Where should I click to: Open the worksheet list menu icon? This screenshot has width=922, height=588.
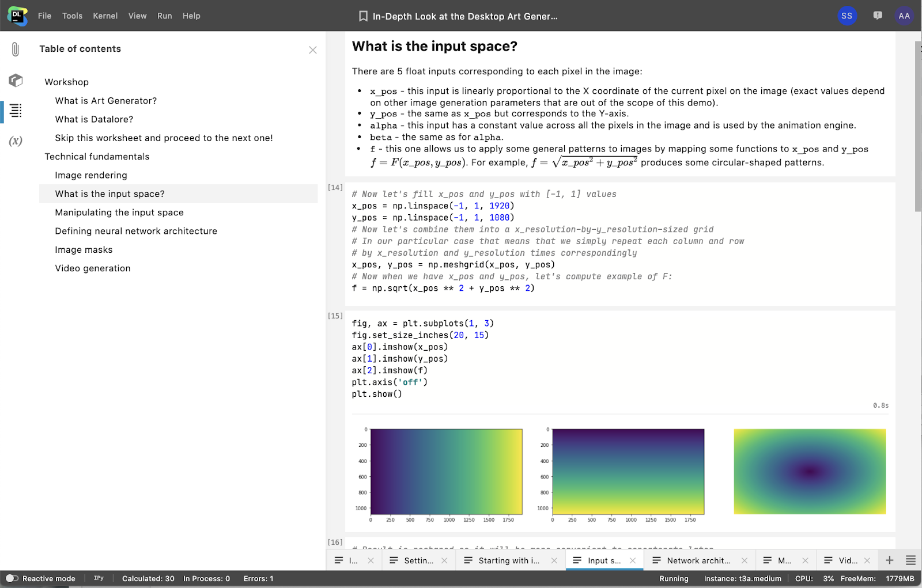coord(910,560)
